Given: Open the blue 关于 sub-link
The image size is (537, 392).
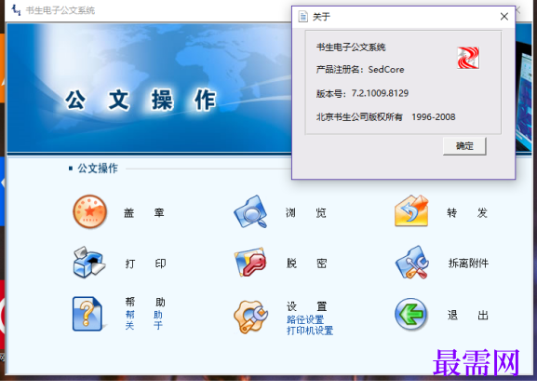Looking at the screenshot, I should (144, 325).
